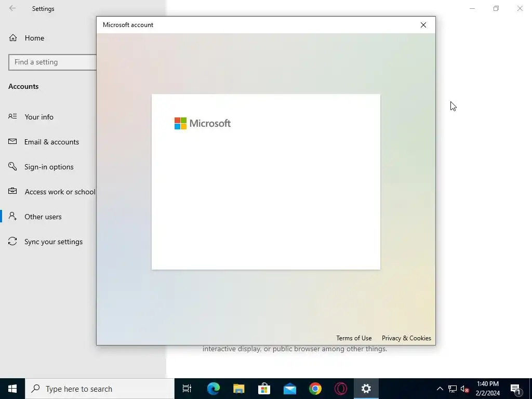The image size is (532, 399).
Task: Click the Settings title text
Action: [43, 9]
